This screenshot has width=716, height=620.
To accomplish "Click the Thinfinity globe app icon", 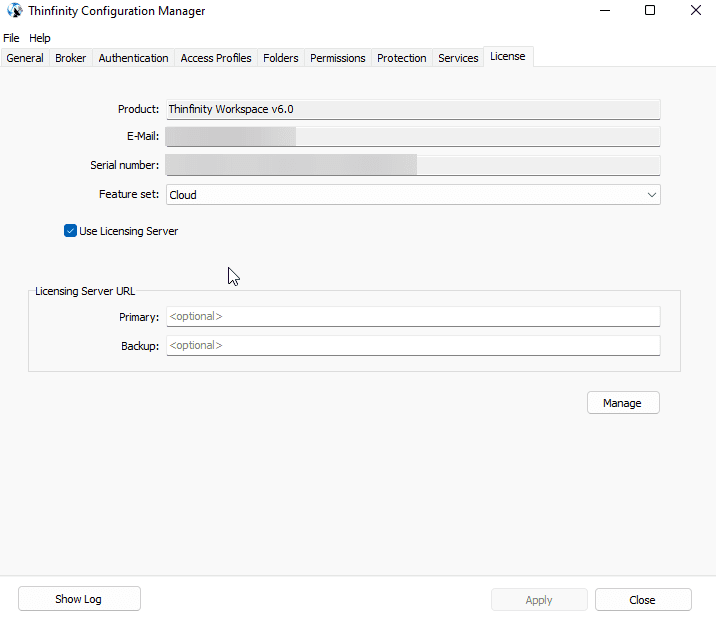I will 14,11.
